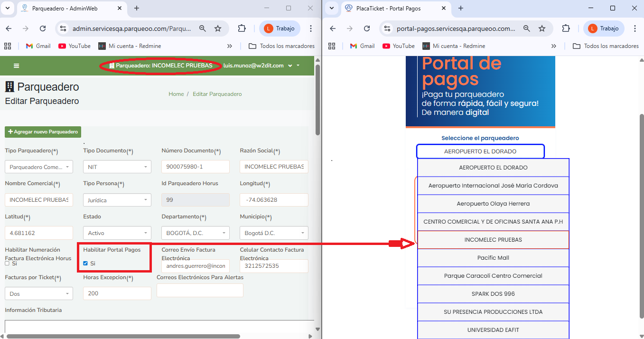Open the Chrome three-dot menu in right window
The height and width of the screenshot is (339, 644).
pyautogui.click(x=635, y=28)
